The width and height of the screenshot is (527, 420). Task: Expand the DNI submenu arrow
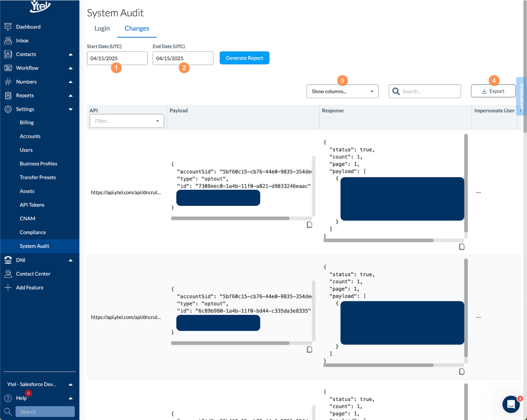click(x=71, y=260)
